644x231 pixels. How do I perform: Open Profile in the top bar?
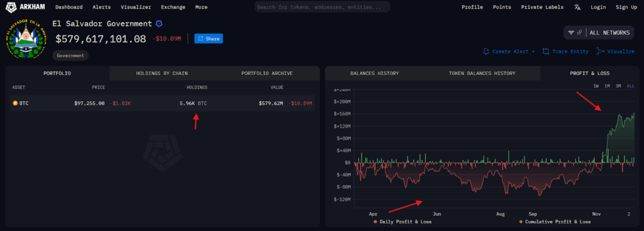tap(472, 8)
